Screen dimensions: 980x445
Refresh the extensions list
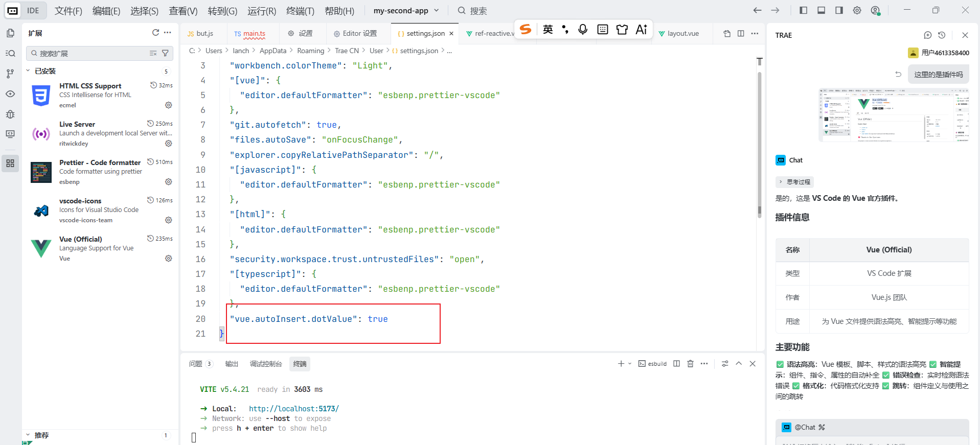click(155, 33)
